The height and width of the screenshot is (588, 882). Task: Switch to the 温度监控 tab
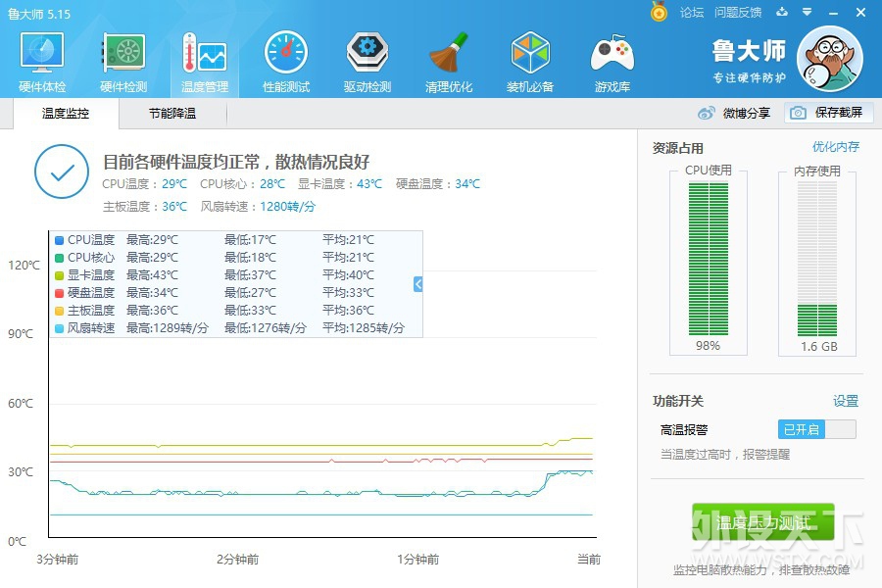click(x=66, y=113)
